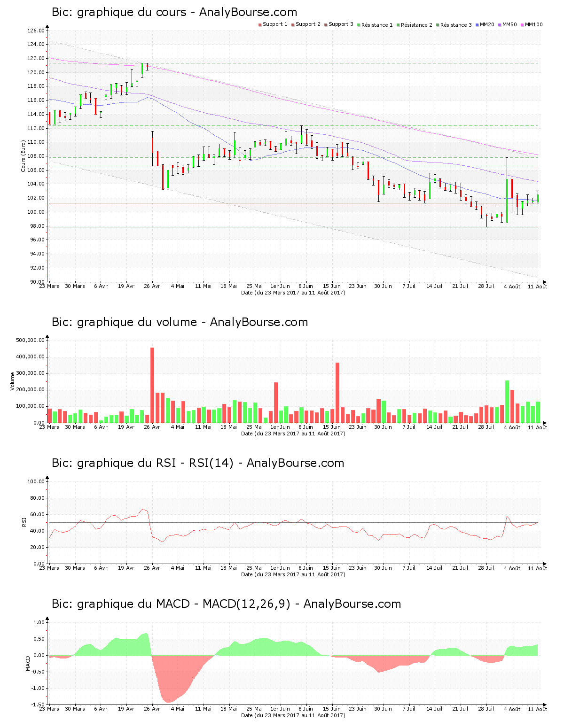
Task: Click the 'Bic: graphique du cours' title
Action: click(174, 12)
